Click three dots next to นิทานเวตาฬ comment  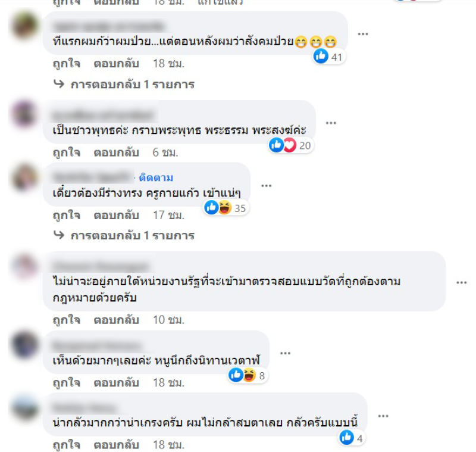(285, 353)
